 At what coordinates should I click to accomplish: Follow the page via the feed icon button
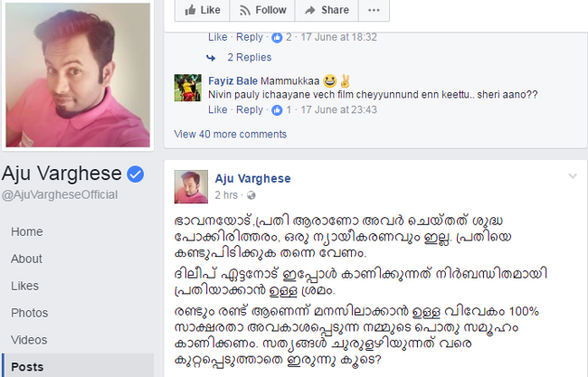point(262,10)
